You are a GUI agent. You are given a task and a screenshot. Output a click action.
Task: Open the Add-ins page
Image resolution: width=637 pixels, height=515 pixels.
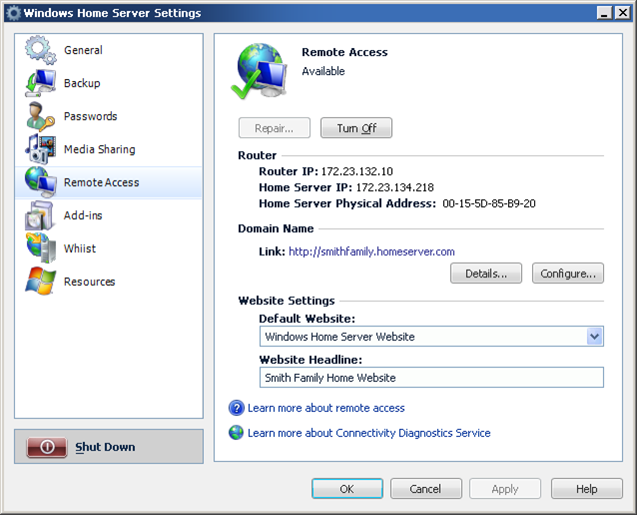tap(108, 215)
